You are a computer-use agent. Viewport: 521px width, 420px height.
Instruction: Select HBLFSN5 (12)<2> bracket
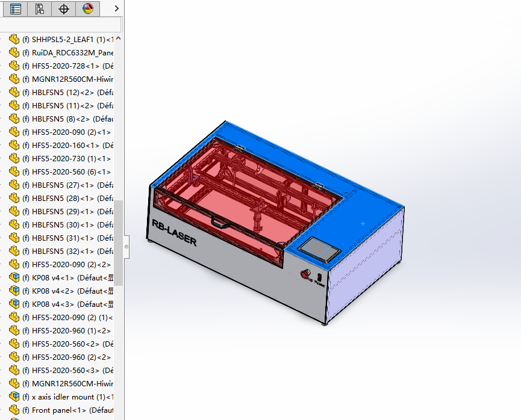coord(67,92)
